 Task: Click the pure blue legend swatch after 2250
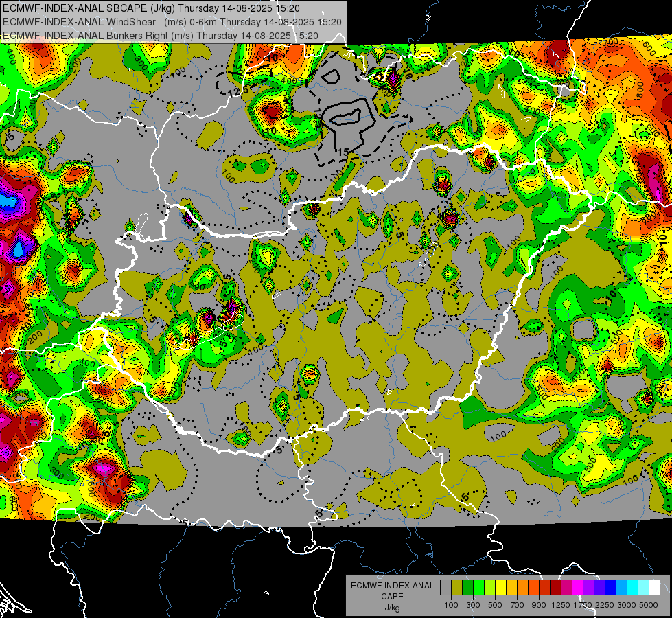(x=611, y=588)
